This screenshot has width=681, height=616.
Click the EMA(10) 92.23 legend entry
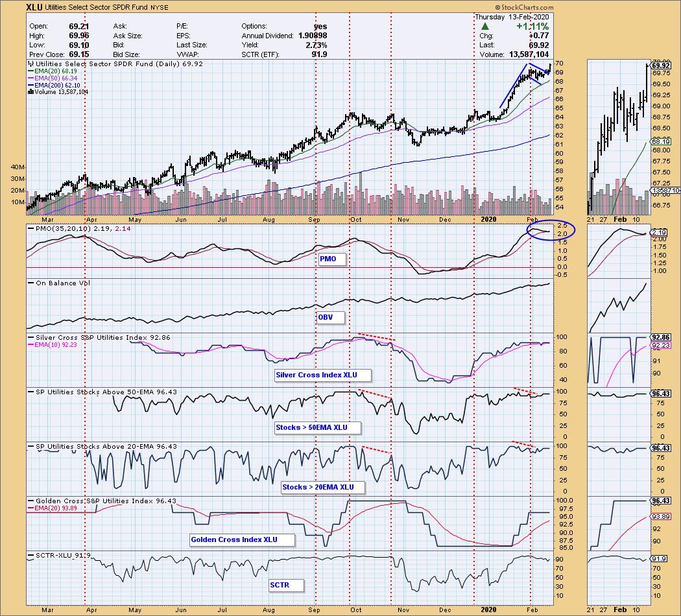pyautogui.click(x=53, y=345)
